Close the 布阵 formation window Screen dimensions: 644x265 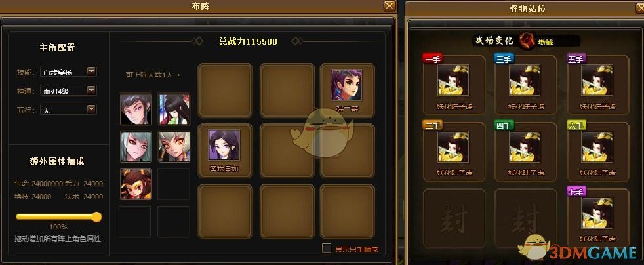click(390, 6)
